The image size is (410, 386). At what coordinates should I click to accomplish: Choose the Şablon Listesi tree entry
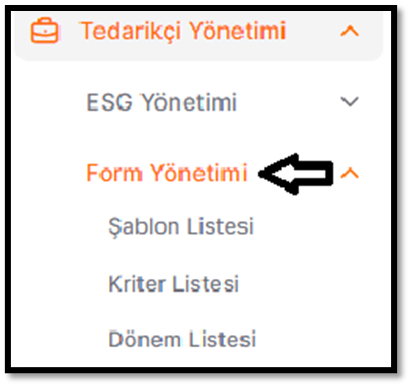click(181, 227)
